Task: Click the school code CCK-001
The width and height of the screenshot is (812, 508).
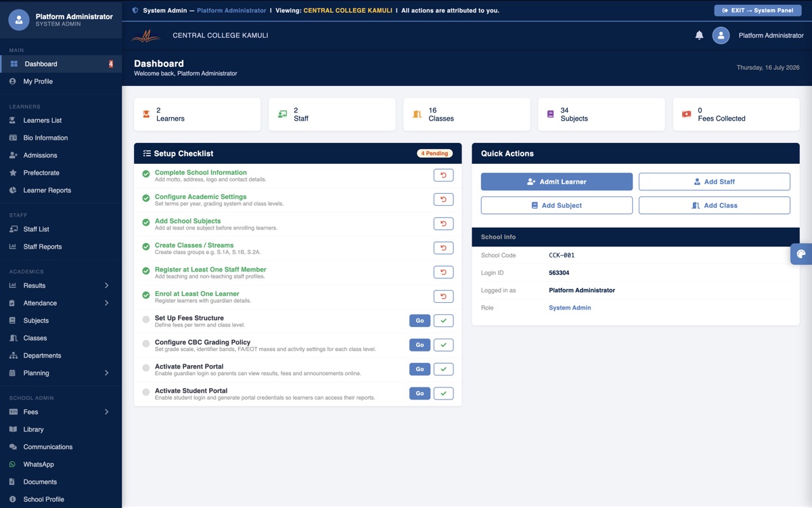Action: coord(562,256)
